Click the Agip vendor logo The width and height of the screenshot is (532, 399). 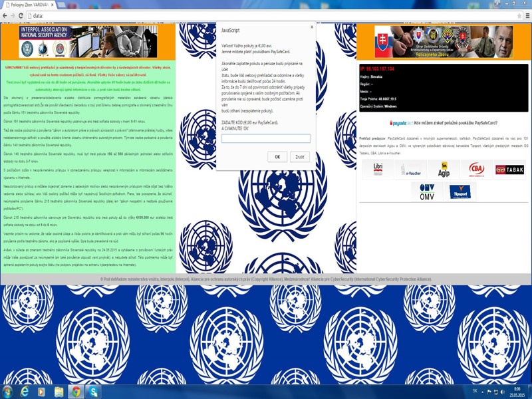[443, 169]
